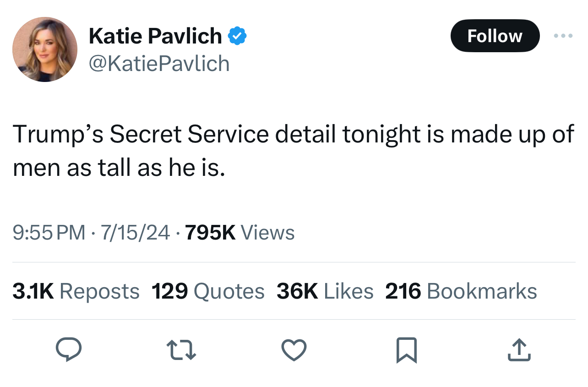Click the 7/15/24 date
This screenshot has width=588, height=387.
click(x=135, y=233)
